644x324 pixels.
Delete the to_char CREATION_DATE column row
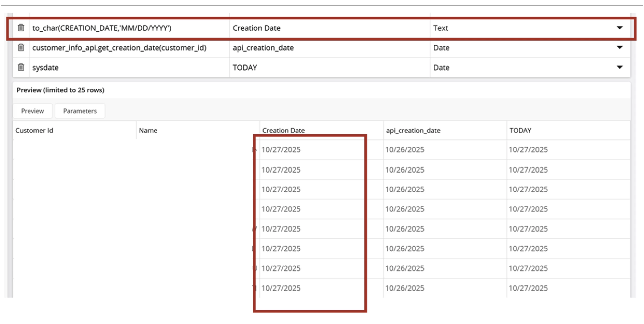tap(21, 28)
